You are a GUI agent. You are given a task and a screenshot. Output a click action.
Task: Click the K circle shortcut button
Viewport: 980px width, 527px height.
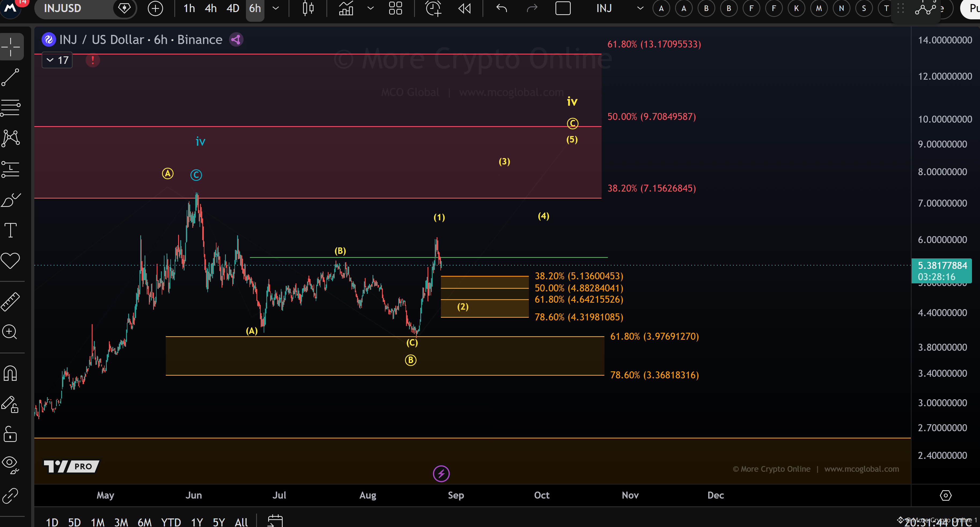pyautogui.click(x=796, y=8)
